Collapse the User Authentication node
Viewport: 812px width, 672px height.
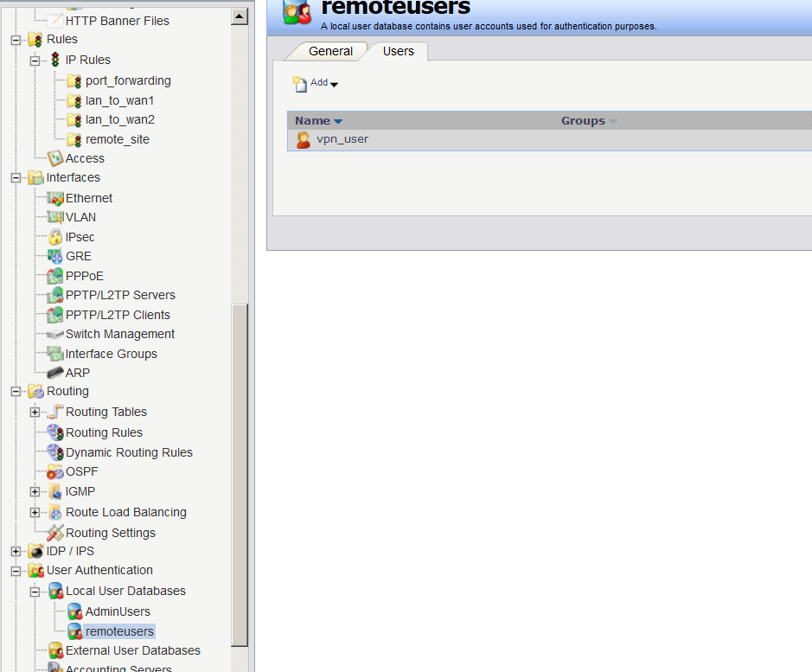click(16, 571)
